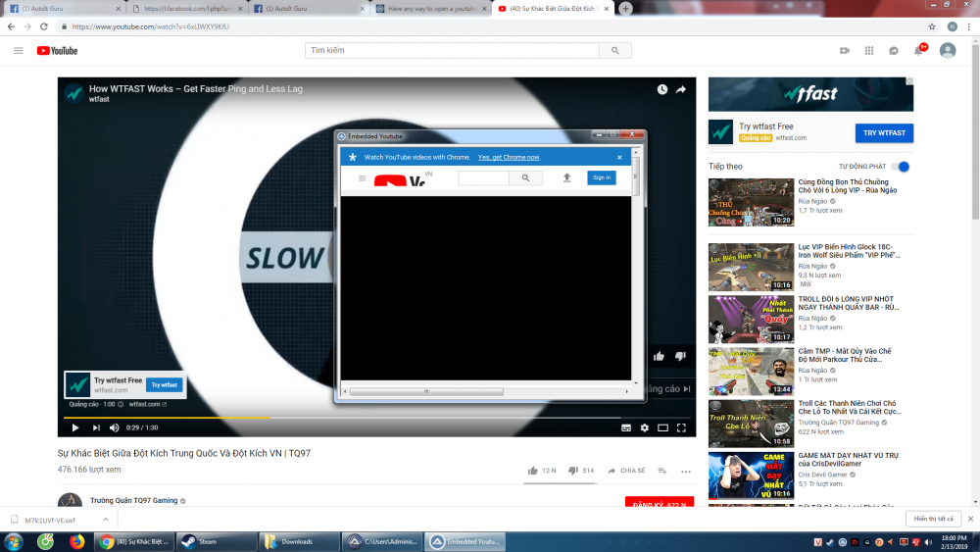The image size is (980, 552).
Task: Switch player to theater mode
Action: [x=663, y=427]
